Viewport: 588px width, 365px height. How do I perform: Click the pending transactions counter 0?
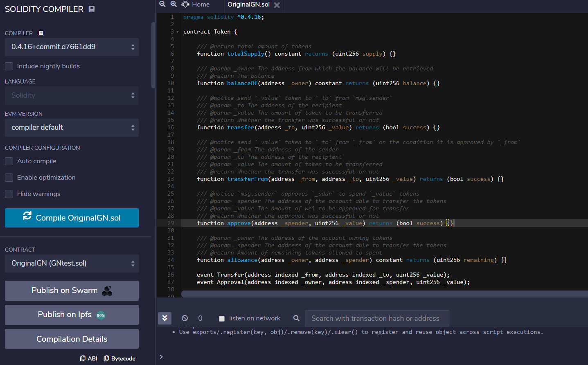click(x=200, y=318)
